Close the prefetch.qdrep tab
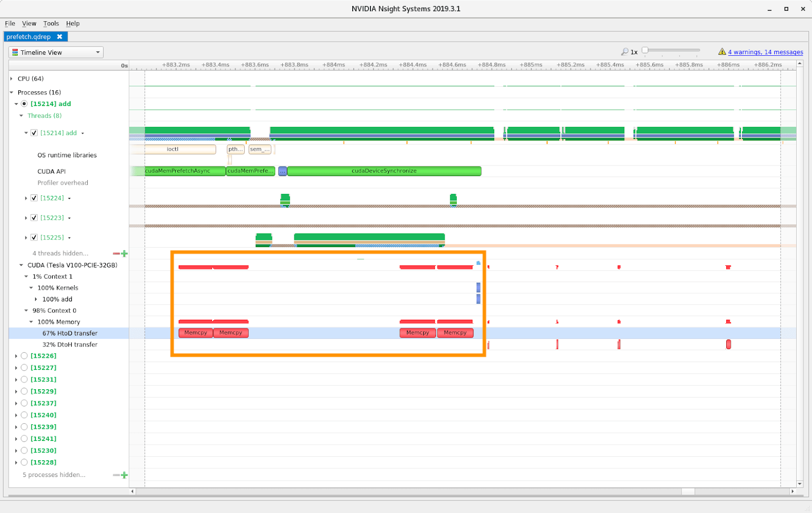 60,37
